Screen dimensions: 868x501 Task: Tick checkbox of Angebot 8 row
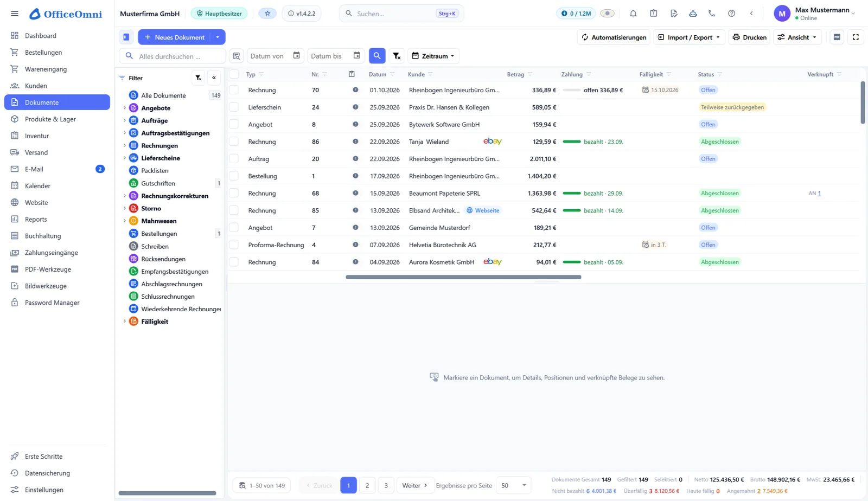coord(234,124)
